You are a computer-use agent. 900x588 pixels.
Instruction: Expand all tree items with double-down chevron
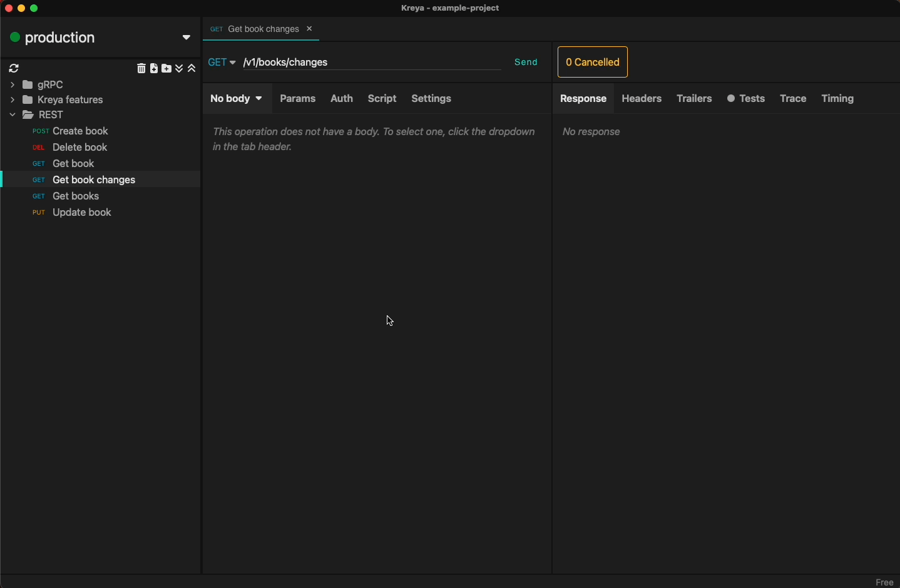(180, 69)
